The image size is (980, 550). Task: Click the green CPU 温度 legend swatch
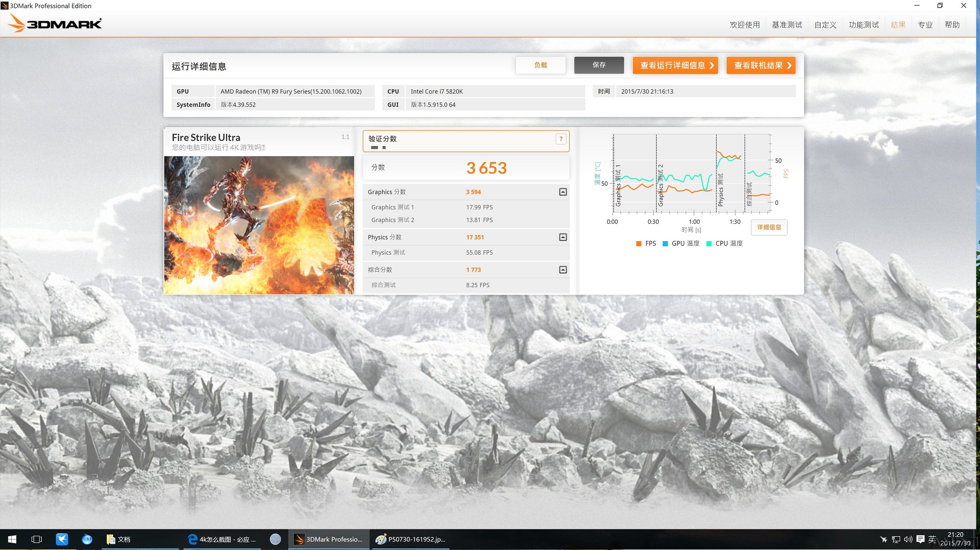coord(709,244)
